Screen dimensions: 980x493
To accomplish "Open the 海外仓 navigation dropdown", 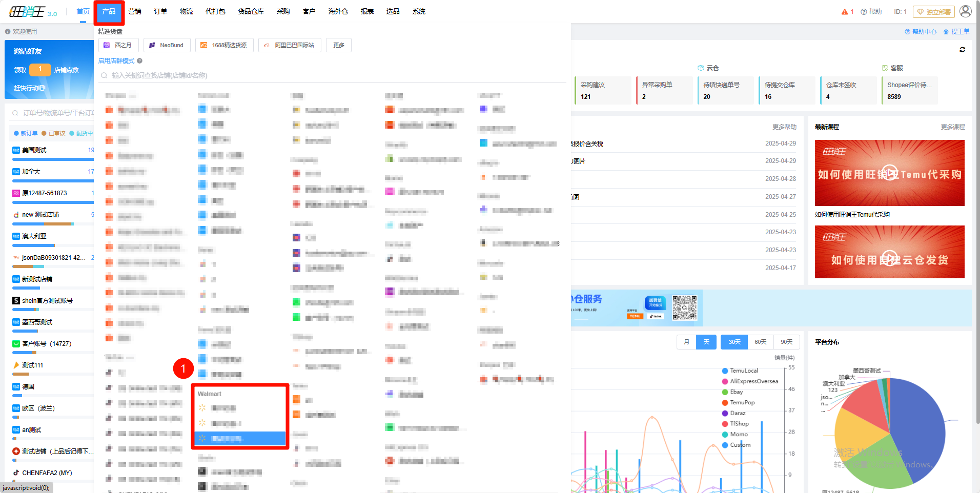I will [338, 11].
